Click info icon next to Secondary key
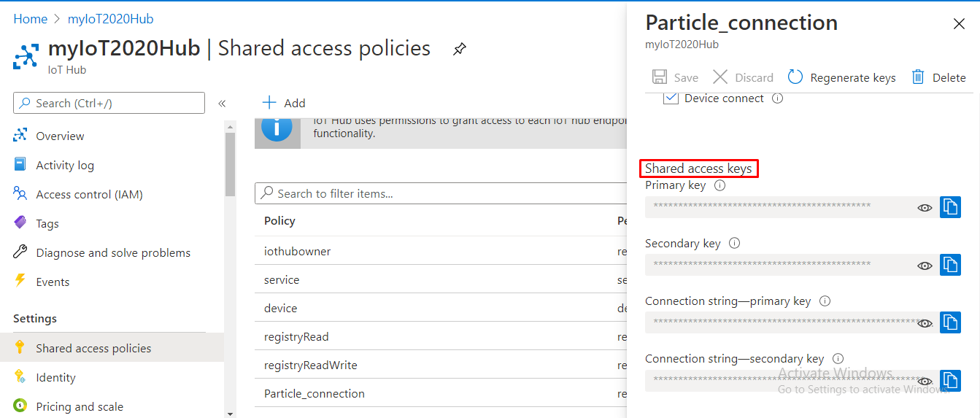980x418 pixels. point(735,244)
